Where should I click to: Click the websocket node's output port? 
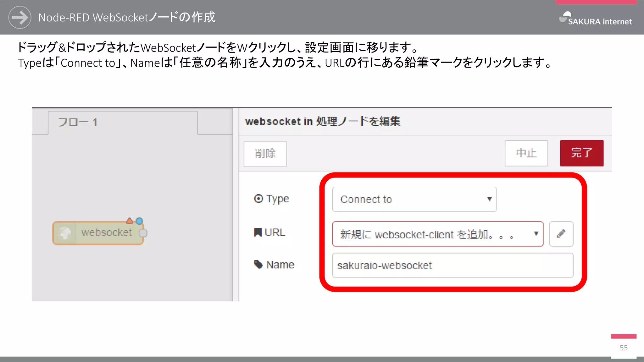pos(143,233)
